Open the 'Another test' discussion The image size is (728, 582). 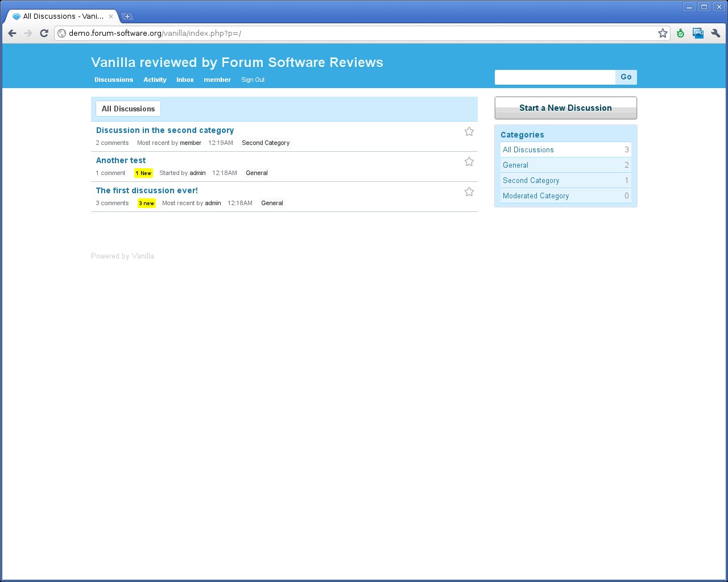coord(121,160)
